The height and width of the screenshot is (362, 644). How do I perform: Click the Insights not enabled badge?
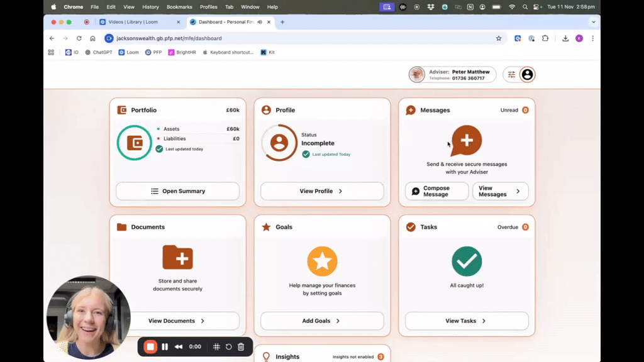pos(380,357)
